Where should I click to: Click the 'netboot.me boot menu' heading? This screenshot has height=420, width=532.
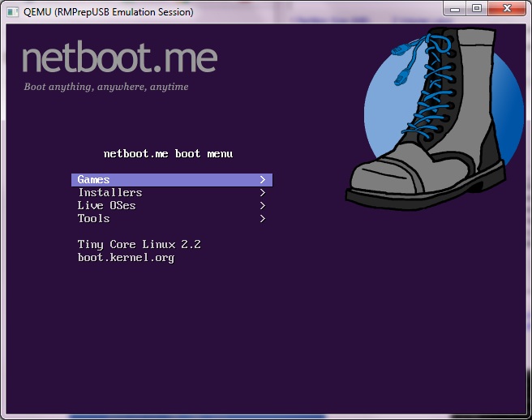point(169,154)
